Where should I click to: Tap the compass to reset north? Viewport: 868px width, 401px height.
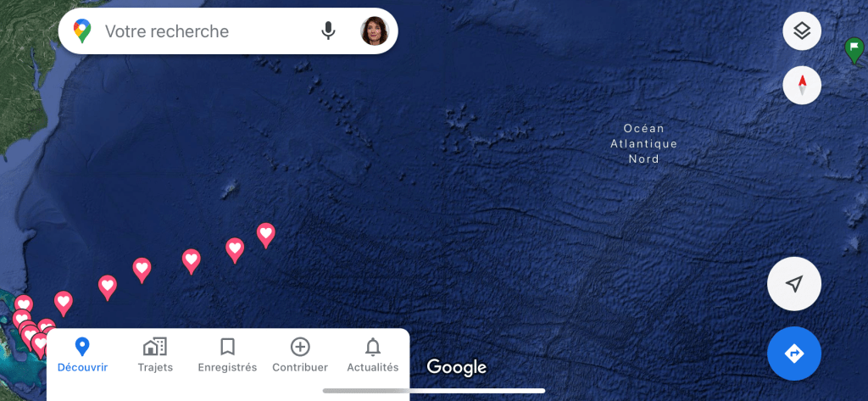pos(802,86)
